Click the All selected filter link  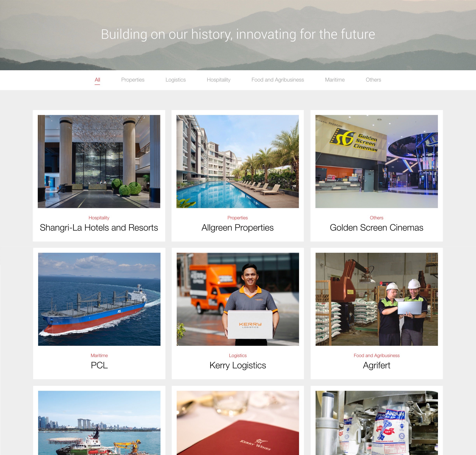pyautogui.click(x=97, y=80)
